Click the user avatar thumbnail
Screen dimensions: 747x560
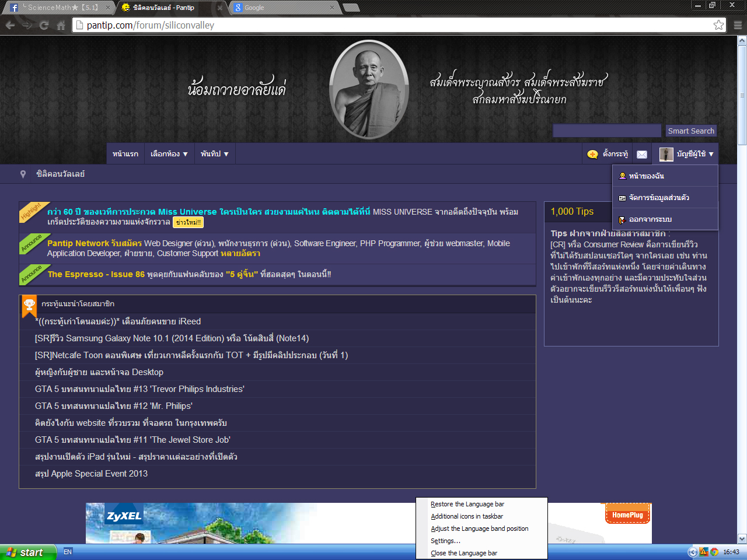coord(666,154)
